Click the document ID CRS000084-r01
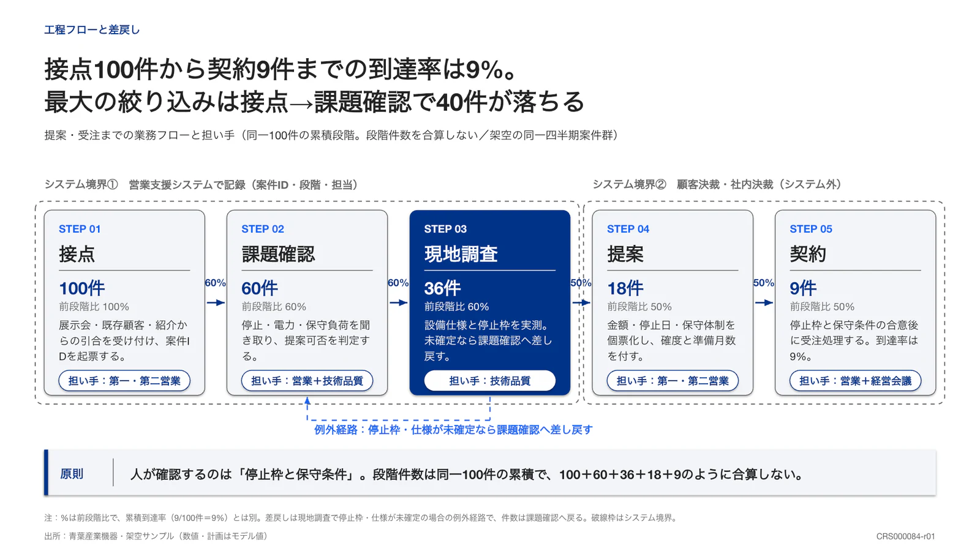 point(905,537)
